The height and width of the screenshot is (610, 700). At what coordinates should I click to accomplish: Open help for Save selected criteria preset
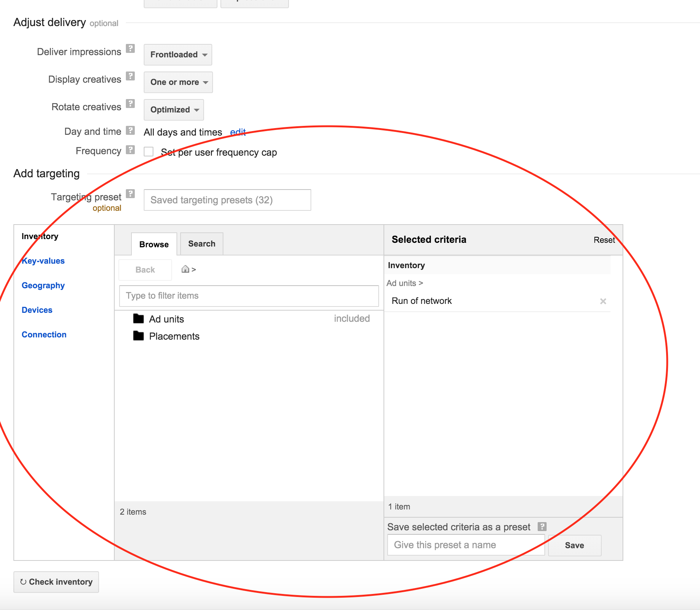[542, 527]
